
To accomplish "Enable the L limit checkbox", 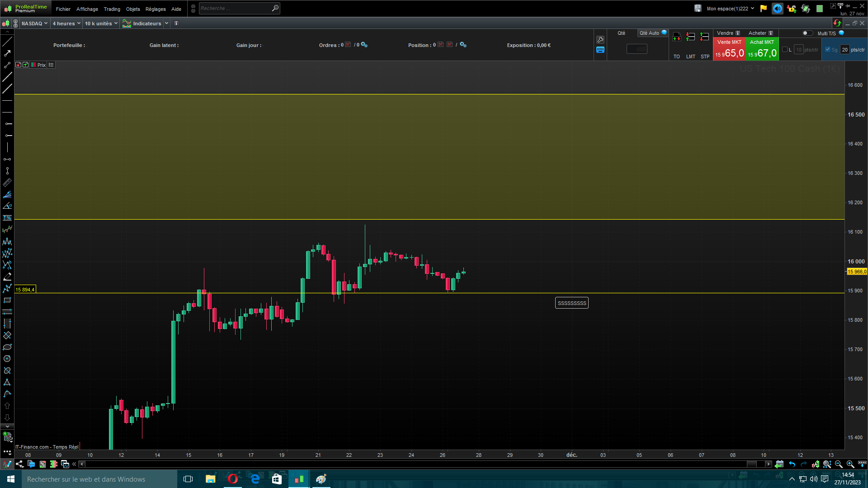I will coord(785,50).
